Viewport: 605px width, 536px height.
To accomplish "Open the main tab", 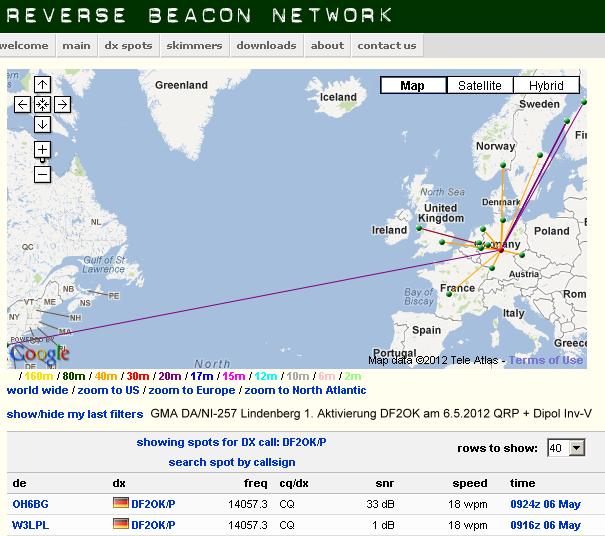I will point(76,46).
